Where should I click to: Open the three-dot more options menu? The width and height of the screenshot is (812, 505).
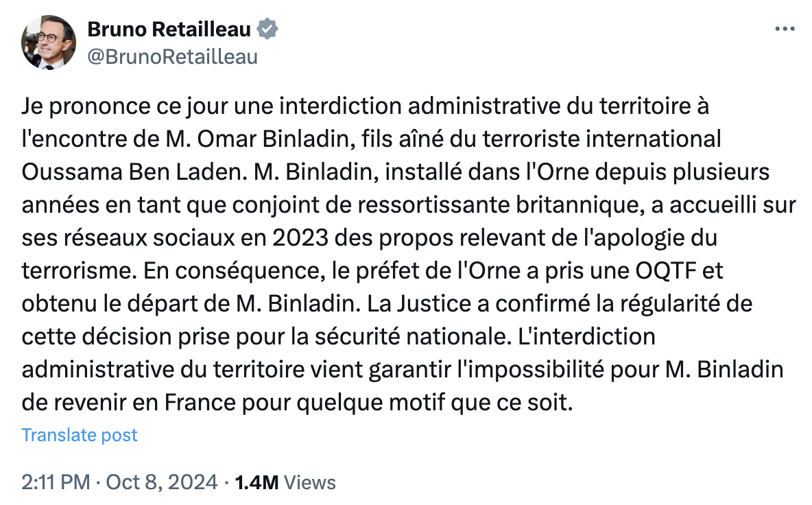[x=785, y=29]
